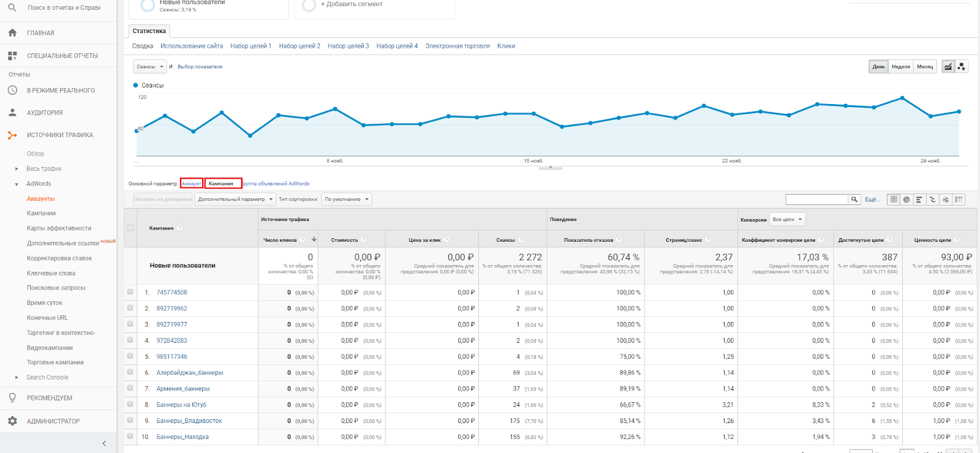The width and height of the screenshot is (980, 453).
Task: Check the box for Баннеры_Владивосток row
Action: tap(130, 420)
